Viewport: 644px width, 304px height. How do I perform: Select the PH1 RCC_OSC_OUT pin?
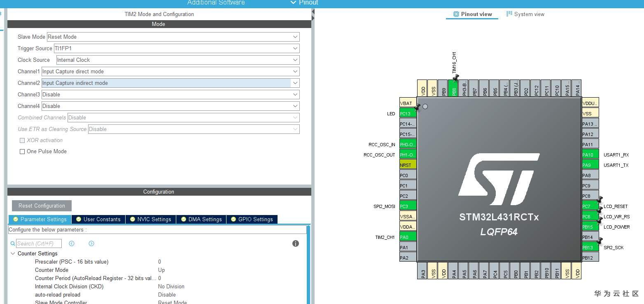coord(408,155)
